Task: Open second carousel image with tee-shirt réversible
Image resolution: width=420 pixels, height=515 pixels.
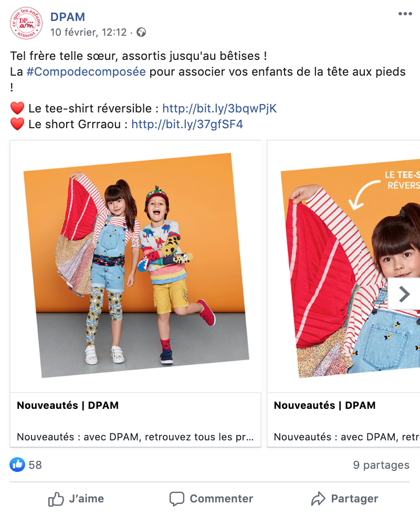Action: pyautogui.click(x=343, y=266)
